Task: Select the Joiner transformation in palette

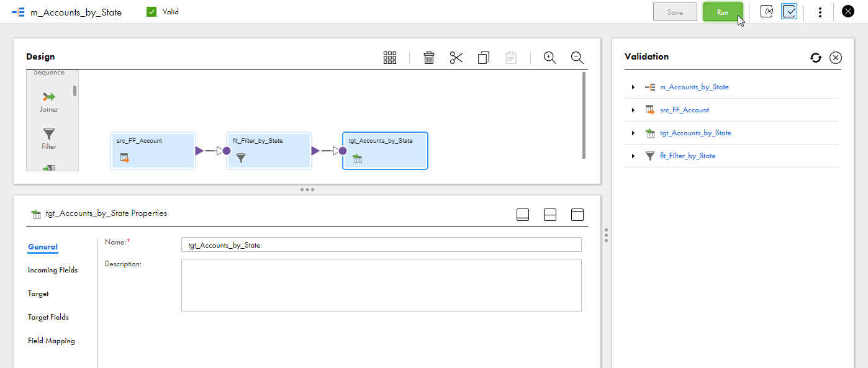Action: point(49,102)
